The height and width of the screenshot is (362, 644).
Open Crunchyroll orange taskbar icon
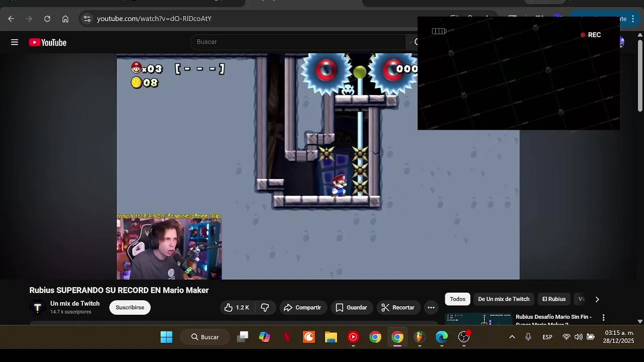click(x=309, y=337)
